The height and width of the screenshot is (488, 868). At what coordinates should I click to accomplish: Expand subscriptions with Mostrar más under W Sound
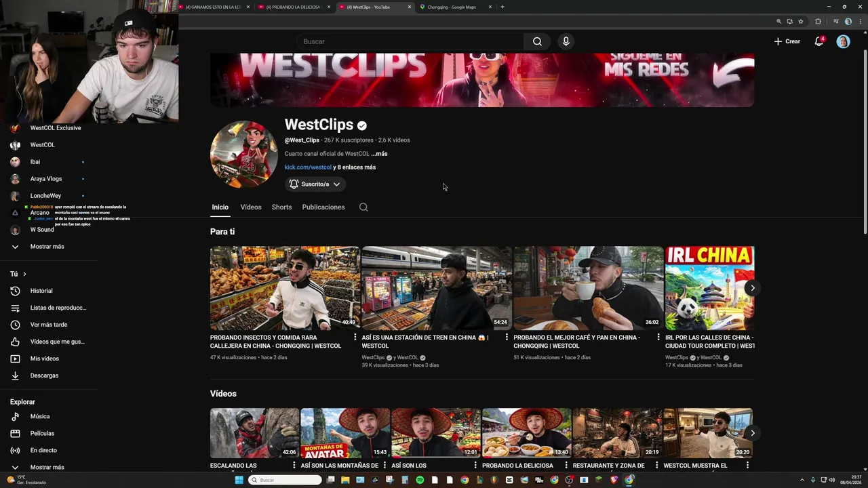(x=49, y=247)
